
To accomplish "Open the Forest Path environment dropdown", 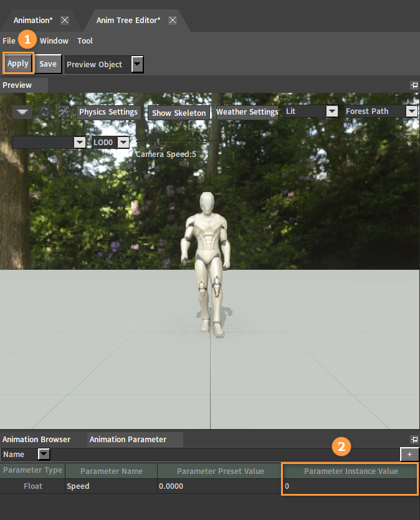I will coord(412,111).
